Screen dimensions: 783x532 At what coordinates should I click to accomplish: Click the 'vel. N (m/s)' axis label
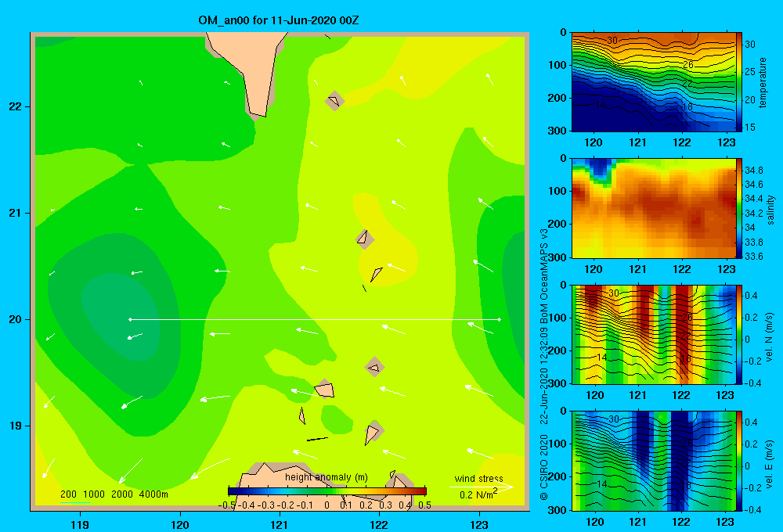(x=770, y=337)
